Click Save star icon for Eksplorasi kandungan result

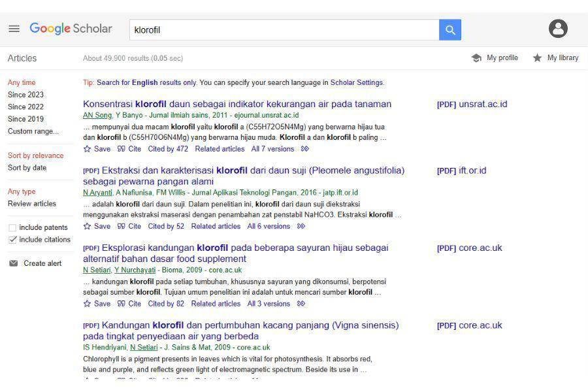click(x=87, y=303)
